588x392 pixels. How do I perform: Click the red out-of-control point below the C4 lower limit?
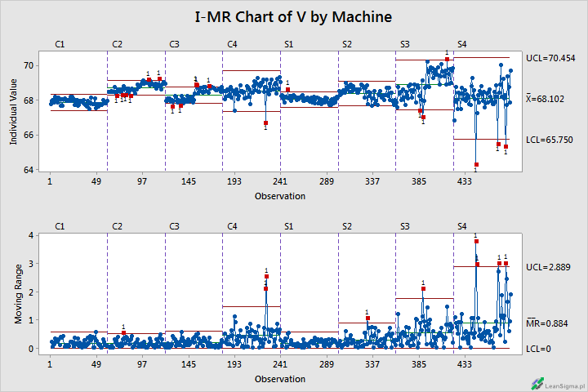[x=266, y=123]
